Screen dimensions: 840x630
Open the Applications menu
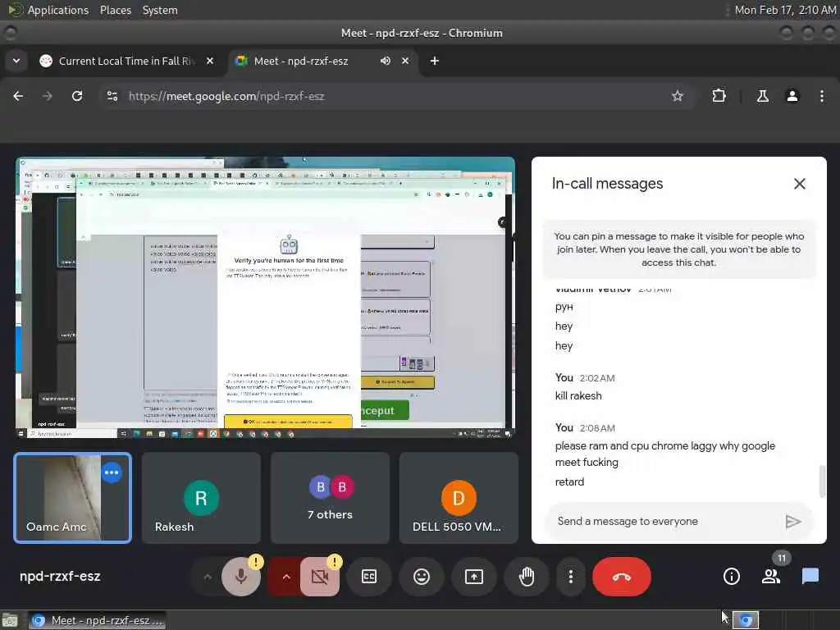point(58,10)
